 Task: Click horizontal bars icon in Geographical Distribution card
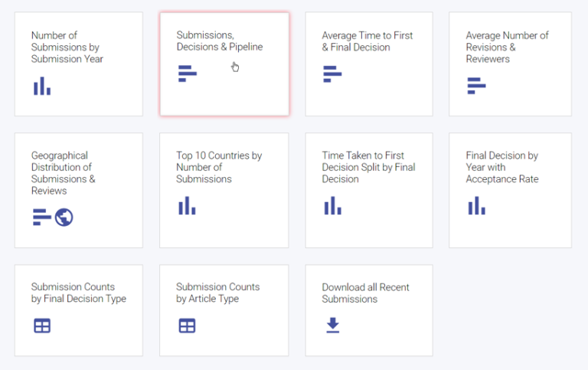[x=42, y=218]
